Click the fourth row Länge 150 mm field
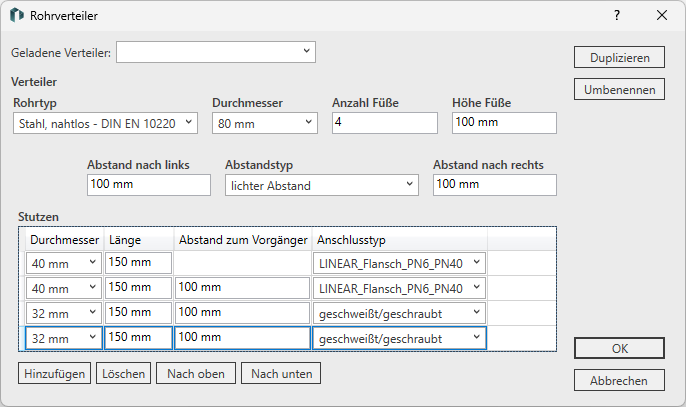 pos(138,337)
